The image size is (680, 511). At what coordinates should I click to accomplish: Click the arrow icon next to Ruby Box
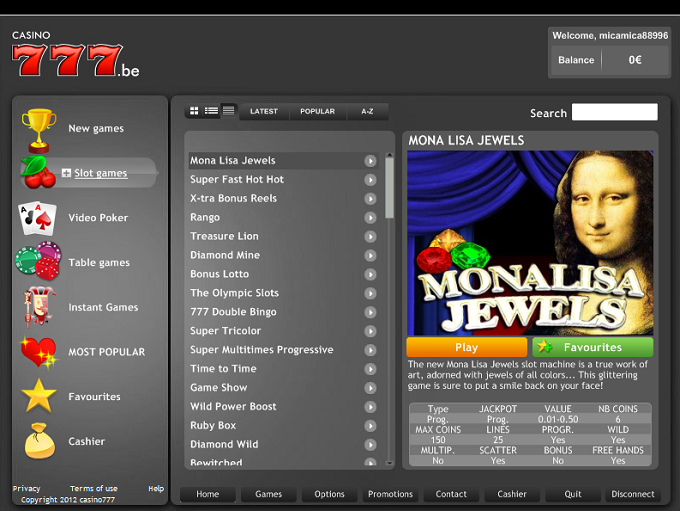(370, 426)
